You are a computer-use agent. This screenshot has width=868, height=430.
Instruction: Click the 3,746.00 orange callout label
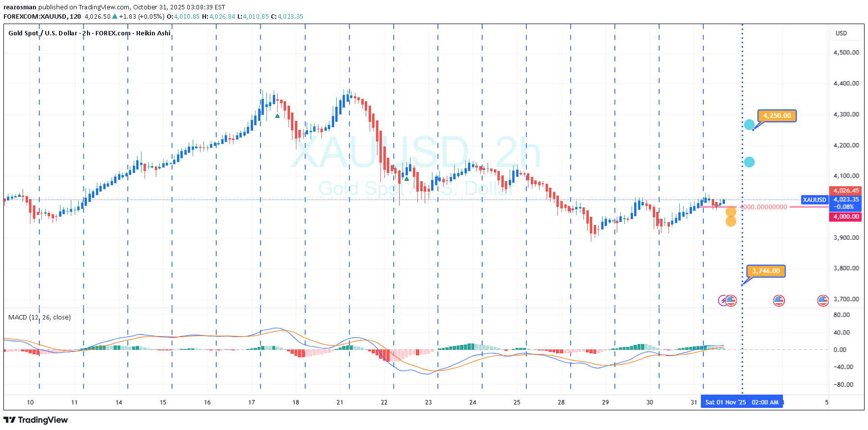tap(766, 271)
